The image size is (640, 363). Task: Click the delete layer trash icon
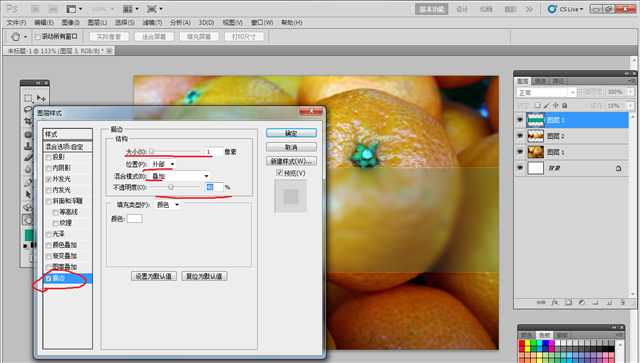[x=622, y=303]
